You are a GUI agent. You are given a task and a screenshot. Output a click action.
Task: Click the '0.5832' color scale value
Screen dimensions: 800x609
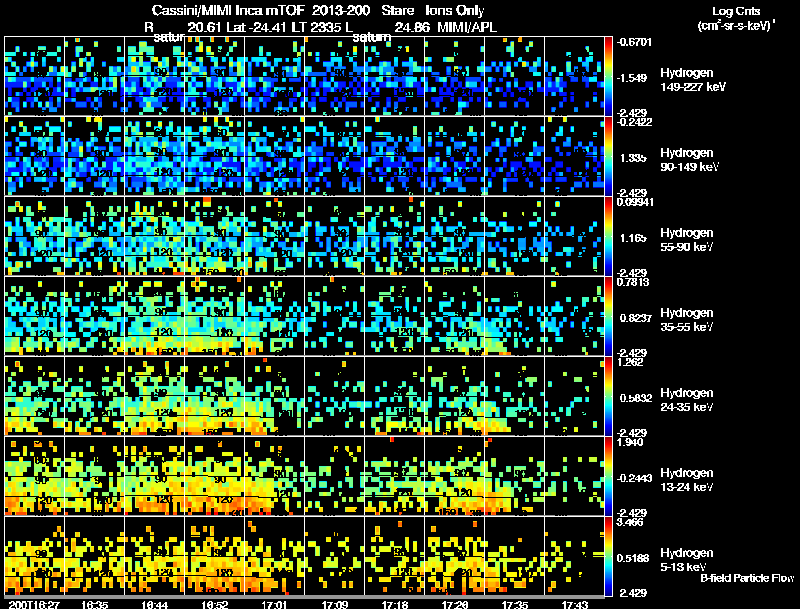coord(635,398)
